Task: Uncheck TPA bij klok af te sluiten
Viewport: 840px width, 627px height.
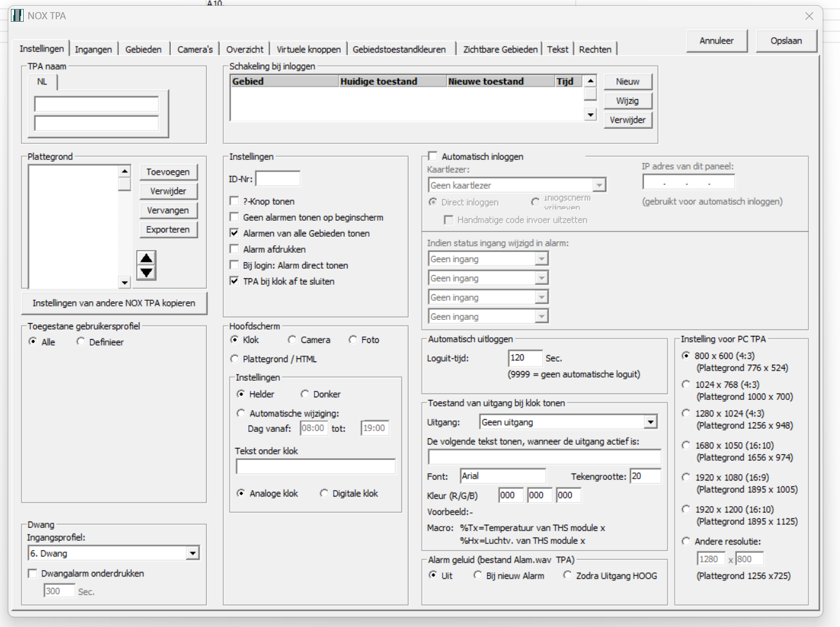Action: [234, 281]
